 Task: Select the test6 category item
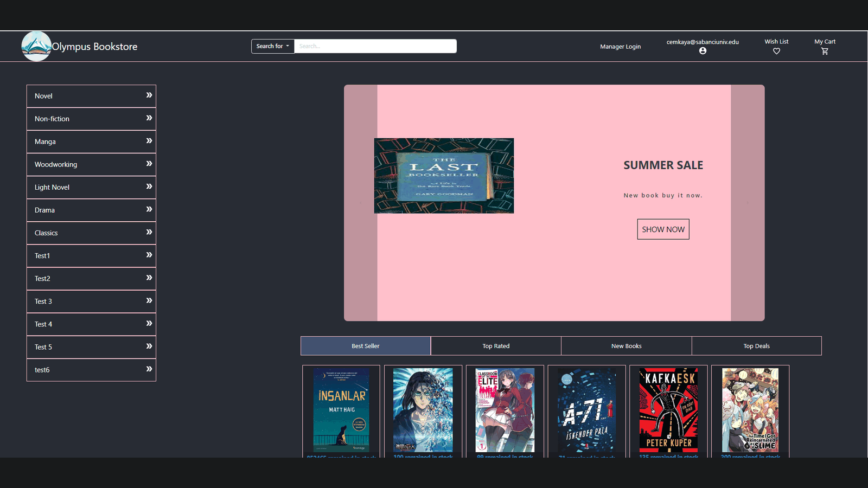91,370
